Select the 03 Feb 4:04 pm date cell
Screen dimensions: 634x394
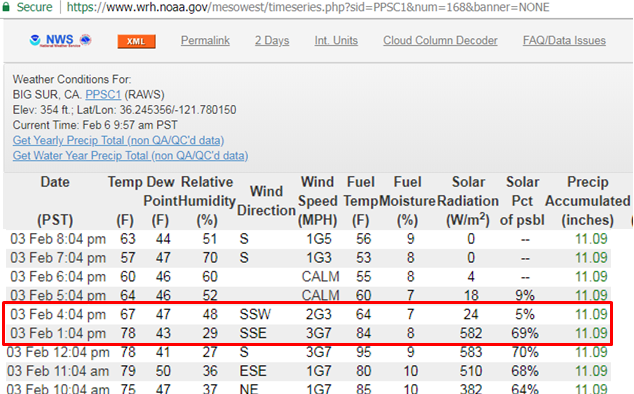click(x=58, y=314)
